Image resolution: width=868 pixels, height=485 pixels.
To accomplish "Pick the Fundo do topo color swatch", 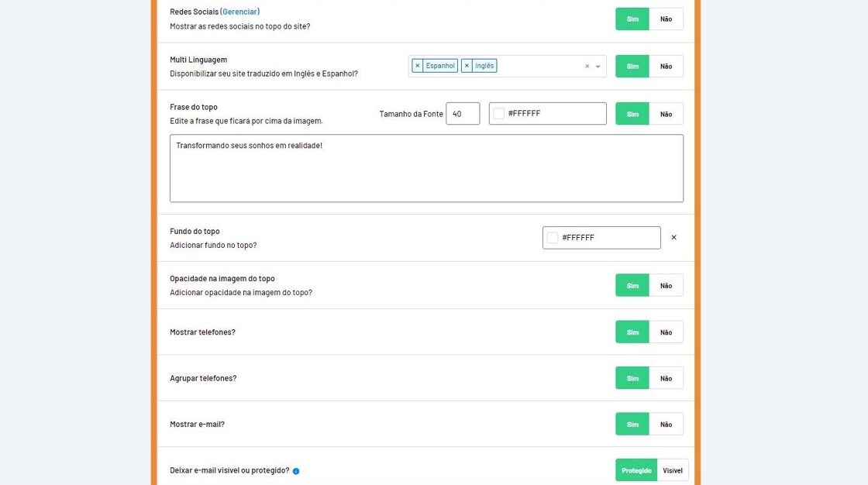I will pyautogui.click(x=553, y=238).
